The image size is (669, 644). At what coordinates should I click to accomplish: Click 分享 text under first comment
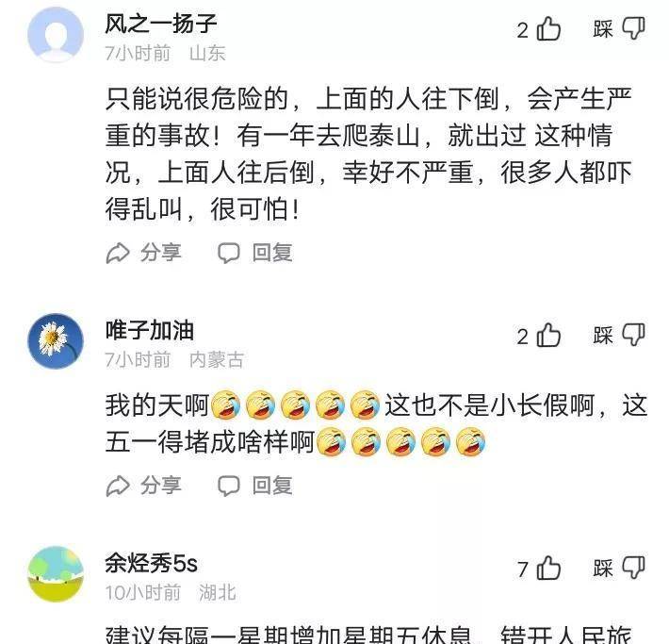[161, 253]
